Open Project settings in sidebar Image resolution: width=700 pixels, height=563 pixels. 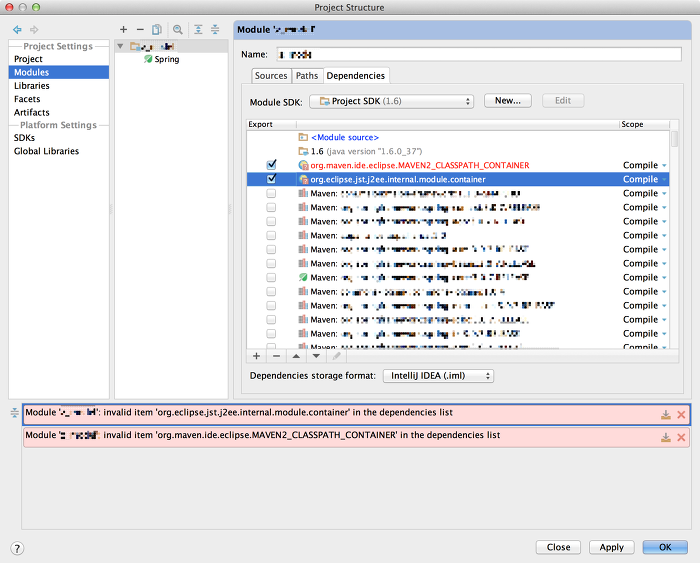pos(58,59)
